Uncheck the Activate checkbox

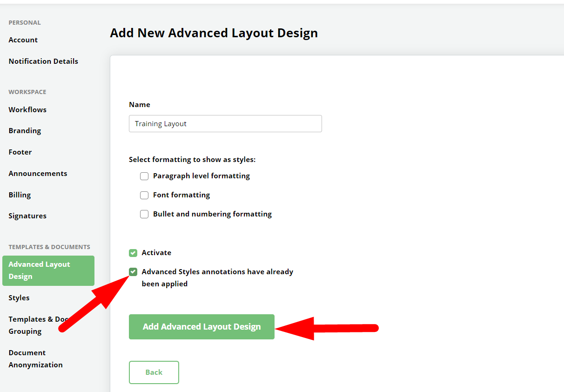pyautogui.click(x=134, y=253)
